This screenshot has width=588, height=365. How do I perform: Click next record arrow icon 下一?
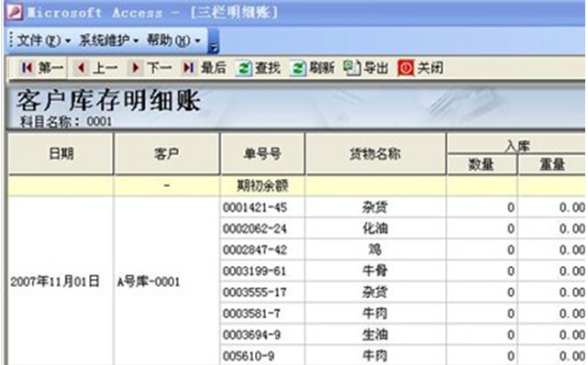coord(136,68)
